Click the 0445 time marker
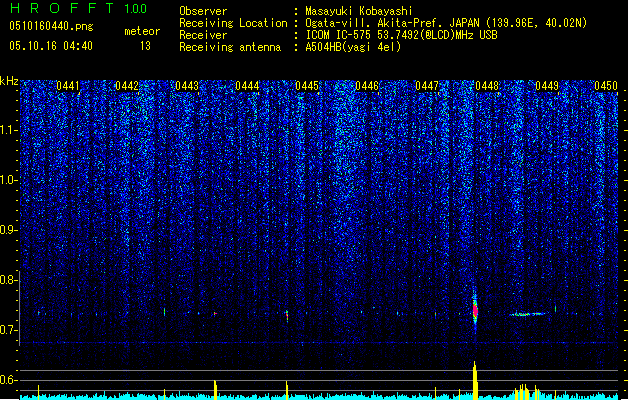 click(x=307, y=86)
